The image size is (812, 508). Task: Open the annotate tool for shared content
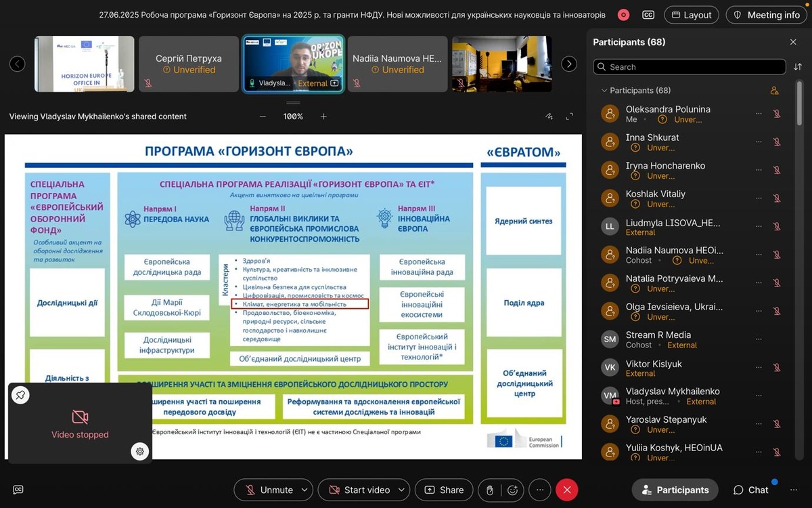tap(549, 117)
